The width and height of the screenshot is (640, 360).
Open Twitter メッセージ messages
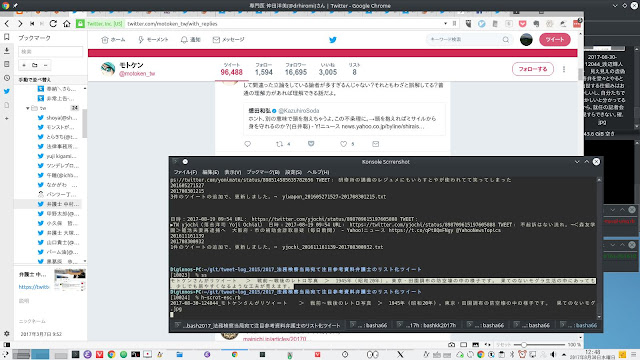(228, 40)
